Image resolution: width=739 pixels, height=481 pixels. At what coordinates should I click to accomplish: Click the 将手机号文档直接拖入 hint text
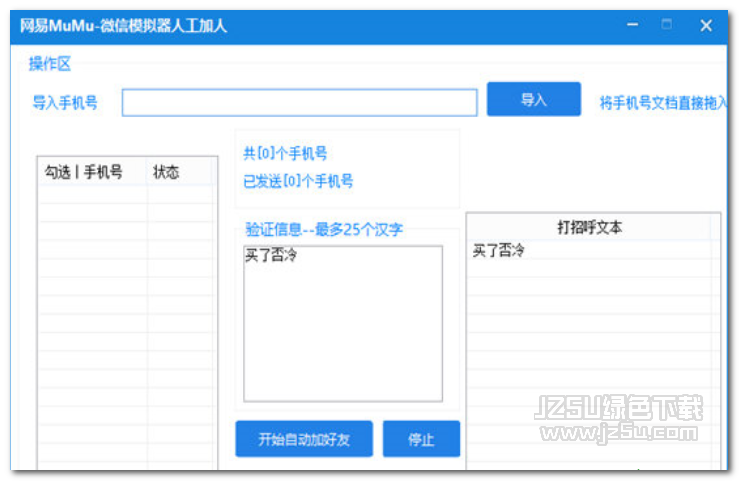(x=663, y=103)
